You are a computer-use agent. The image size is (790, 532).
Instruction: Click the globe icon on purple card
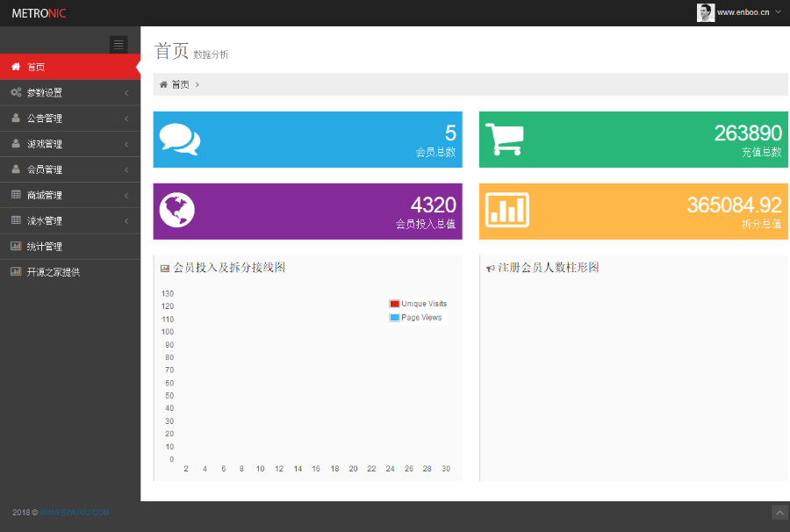(176, 210)
